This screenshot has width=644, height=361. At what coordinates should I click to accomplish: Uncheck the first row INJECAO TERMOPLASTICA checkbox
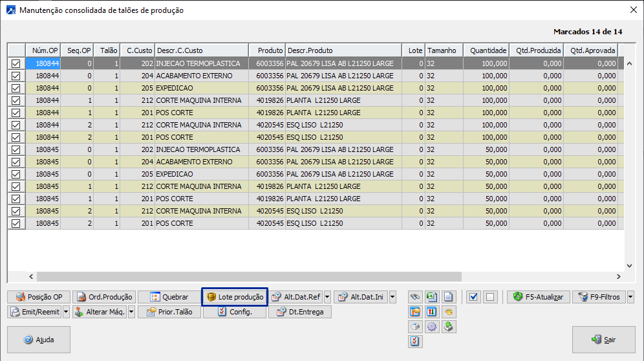pos(16,63)
